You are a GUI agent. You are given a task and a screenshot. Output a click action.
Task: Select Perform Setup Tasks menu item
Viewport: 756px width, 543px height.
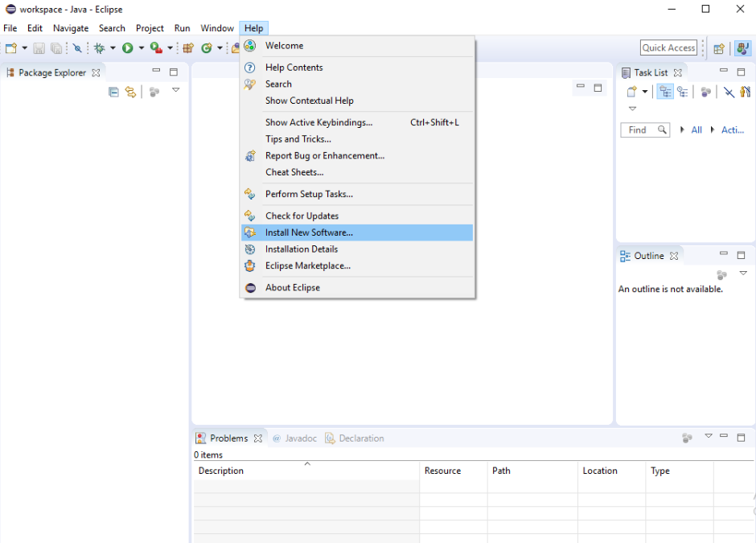[x=357, y=194]
